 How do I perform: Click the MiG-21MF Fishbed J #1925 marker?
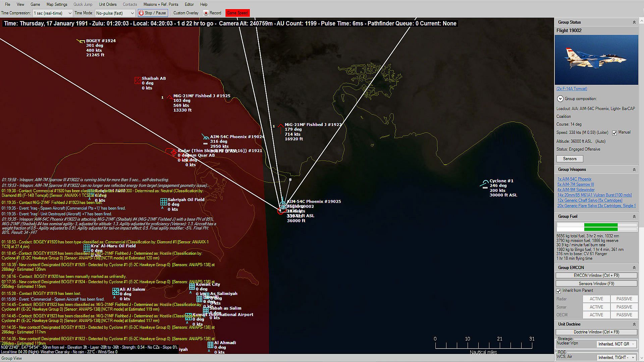pos(170,97)
